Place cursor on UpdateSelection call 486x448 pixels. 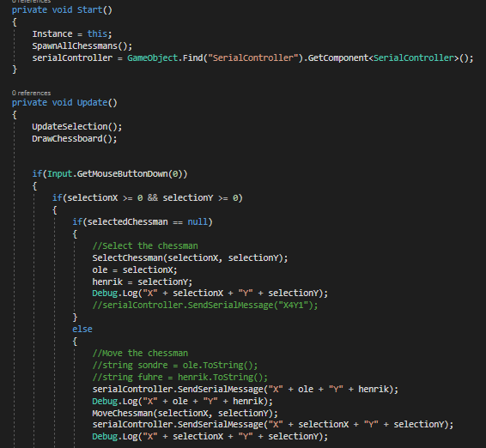point(77,127)
